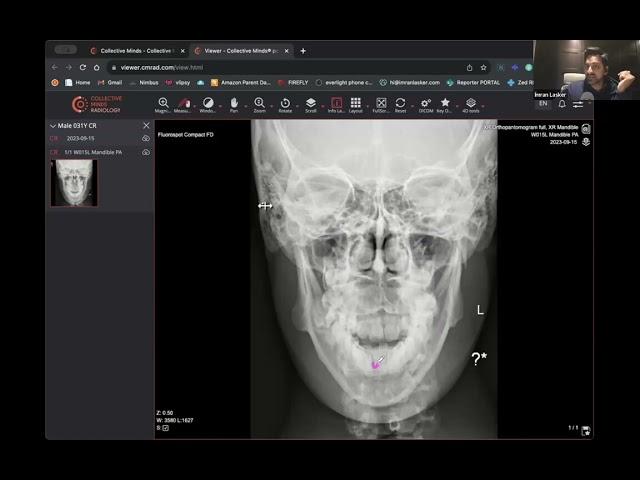Screen dimensions: 640x480
Task: Bookmark this page with the star icon
Action: point(483,68)
